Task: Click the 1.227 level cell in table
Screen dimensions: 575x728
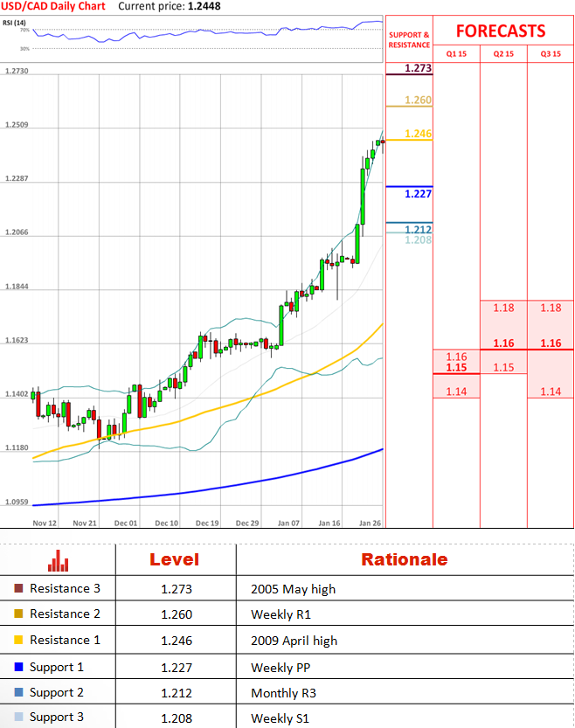Action: coord(177,668)
